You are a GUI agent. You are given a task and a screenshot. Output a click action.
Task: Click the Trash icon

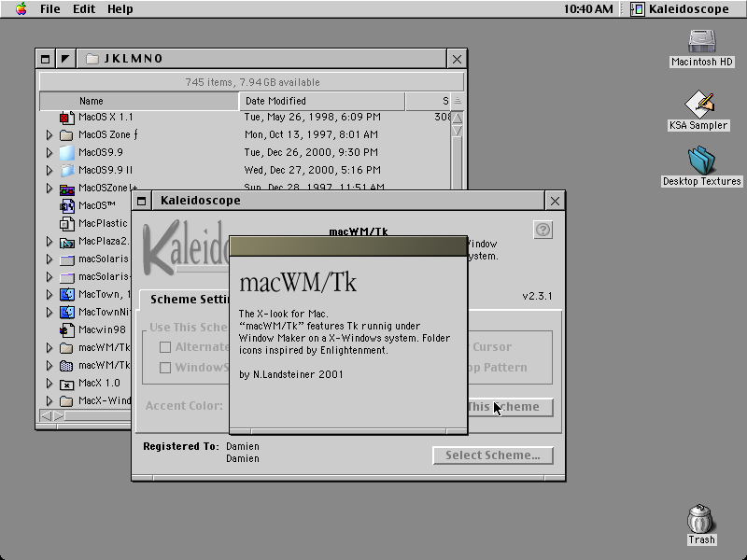coord(699,519)
